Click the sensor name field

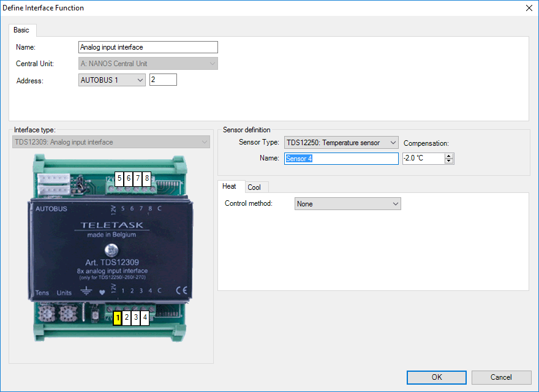(341, 159)
